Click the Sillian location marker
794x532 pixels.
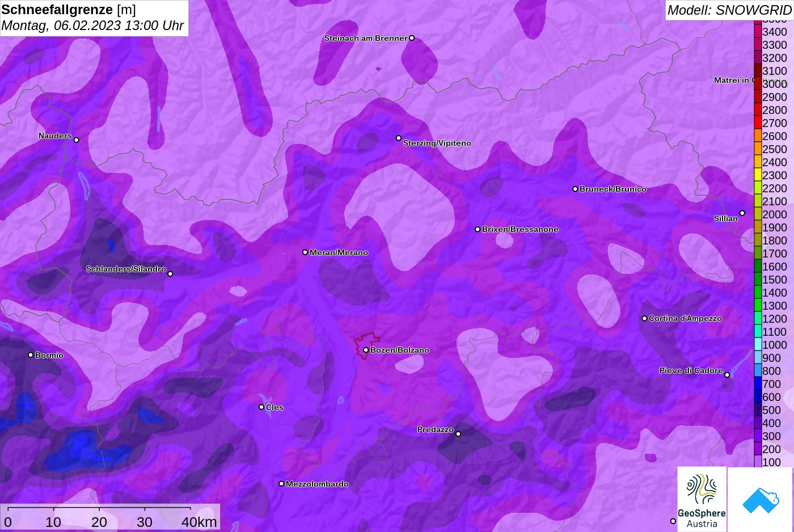click(742, 213)
